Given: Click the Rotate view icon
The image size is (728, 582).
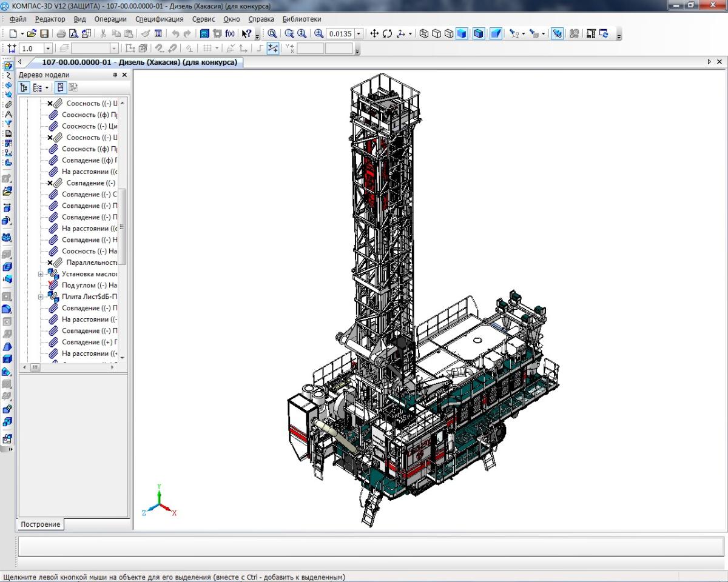Looking at the screenshot, I should (387, 34).
